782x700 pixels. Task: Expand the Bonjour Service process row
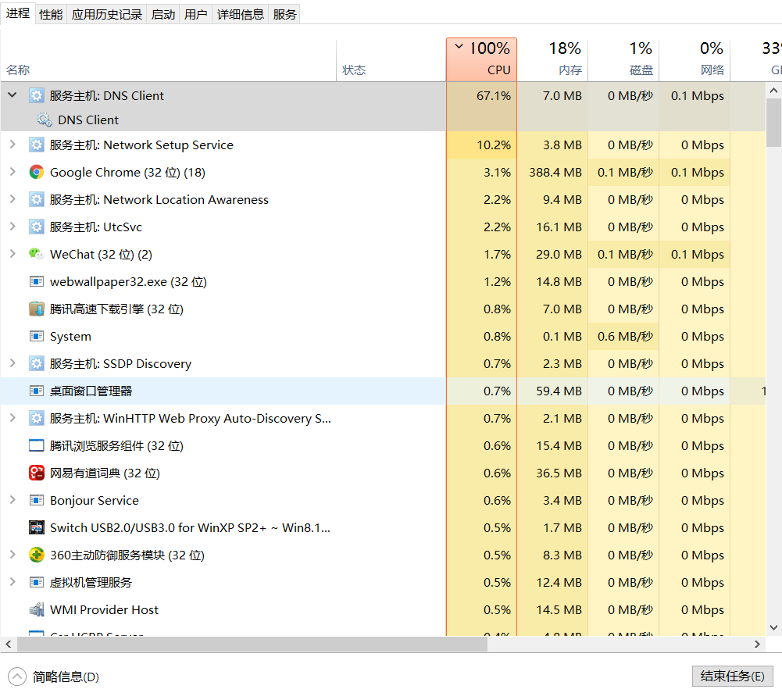(x=12, y=500)
